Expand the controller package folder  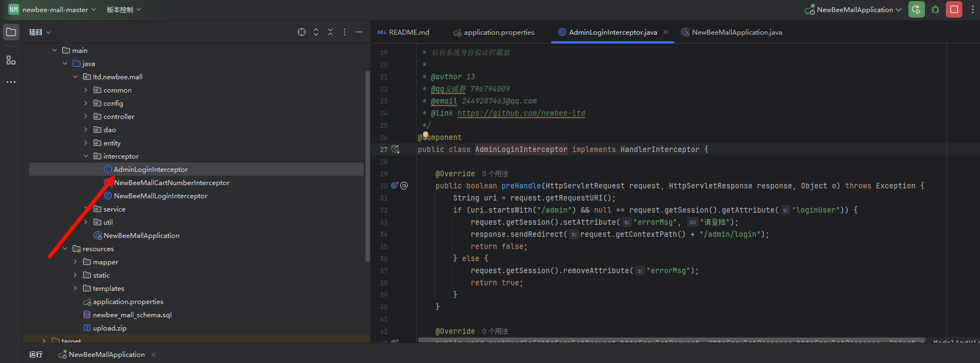pos(86,117)
